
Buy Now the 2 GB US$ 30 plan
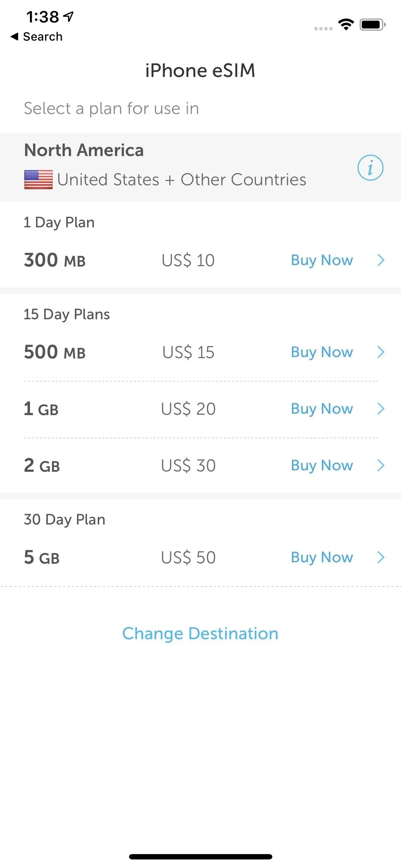click(x=322, y=465)
